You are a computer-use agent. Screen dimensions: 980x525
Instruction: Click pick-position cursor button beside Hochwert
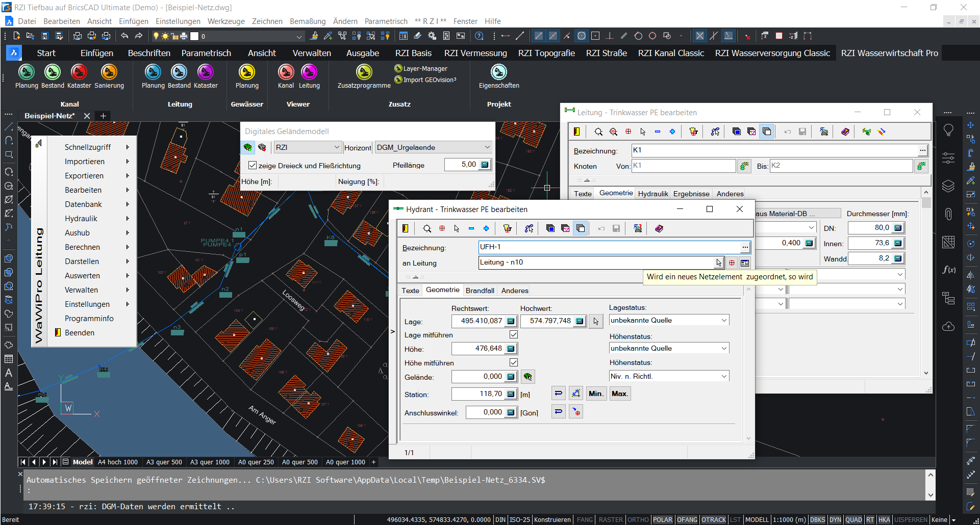[596, 321]
